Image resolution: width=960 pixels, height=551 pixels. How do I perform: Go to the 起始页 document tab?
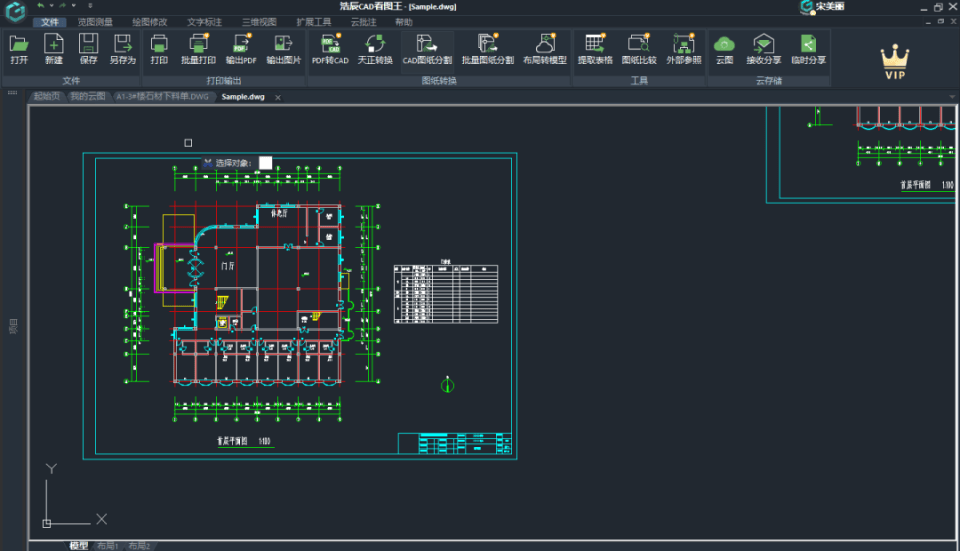[x=47, y=97]
